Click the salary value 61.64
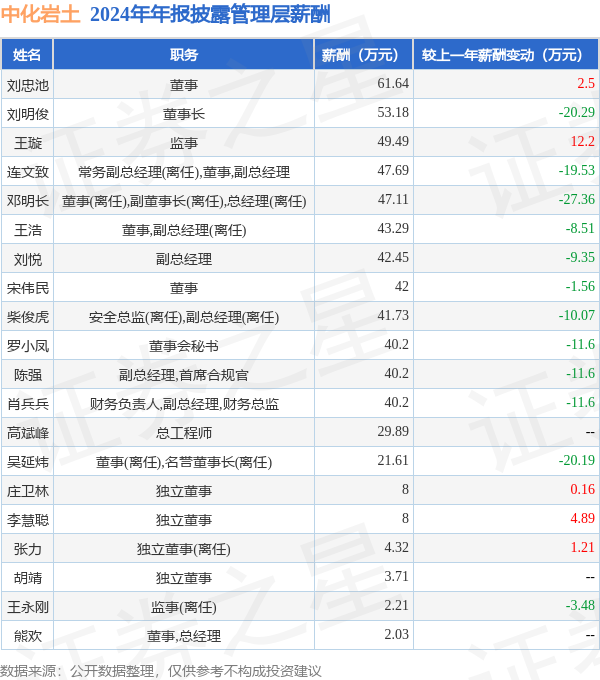This screenshot has width=600, height=680. coord(393,83)
